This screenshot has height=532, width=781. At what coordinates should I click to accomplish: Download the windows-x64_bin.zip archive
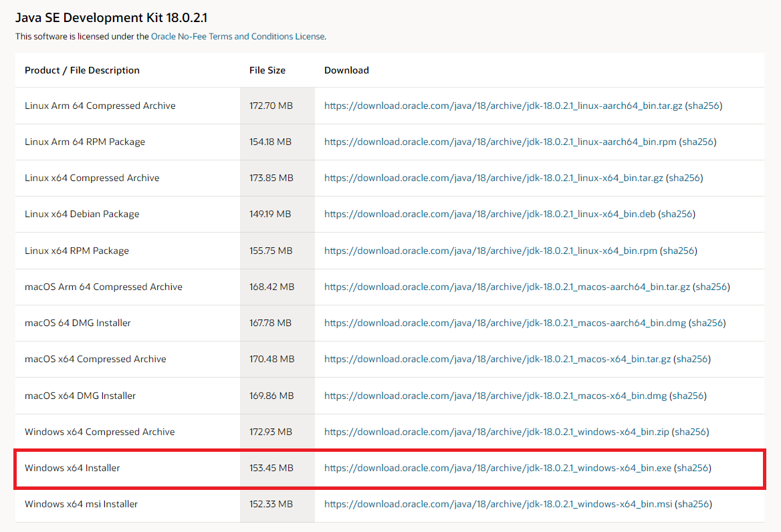coord(497,432)
